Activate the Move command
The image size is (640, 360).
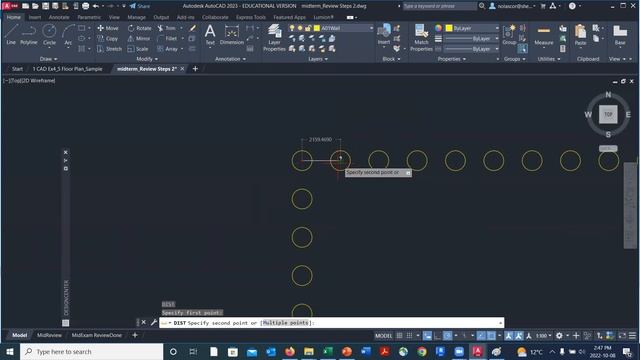click(108, 28)
